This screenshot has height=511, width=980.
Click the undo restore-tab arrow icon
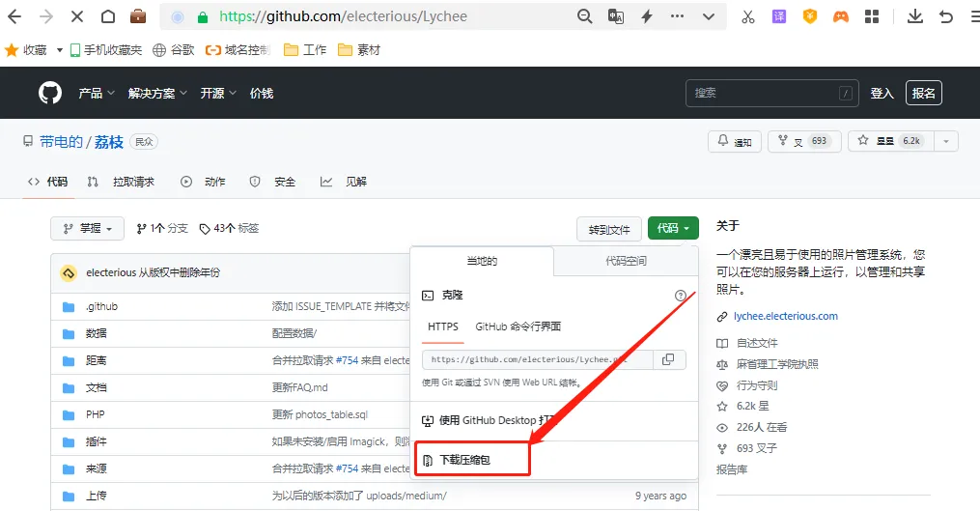pos(946,16)
